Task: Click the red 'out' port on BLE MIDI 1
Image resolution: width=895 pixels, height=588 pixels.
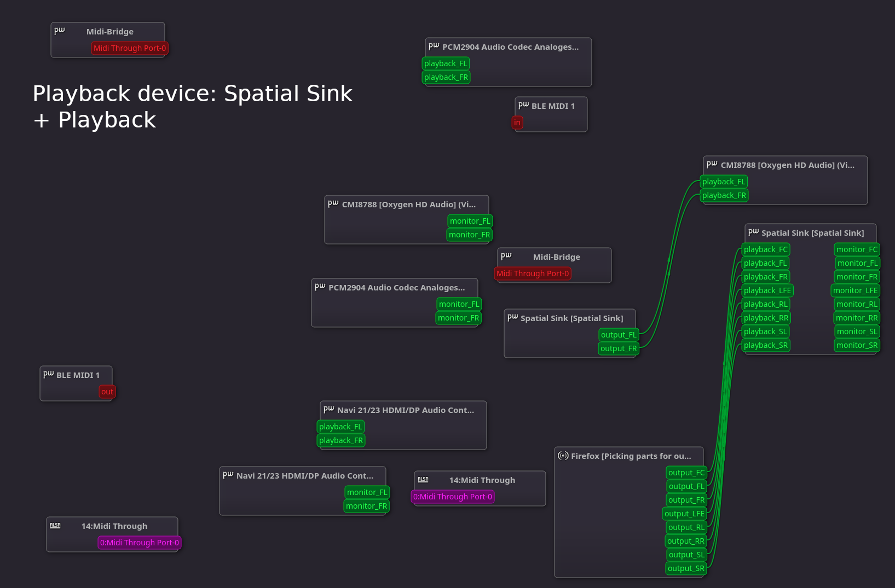Action: (x=107, y=391)
